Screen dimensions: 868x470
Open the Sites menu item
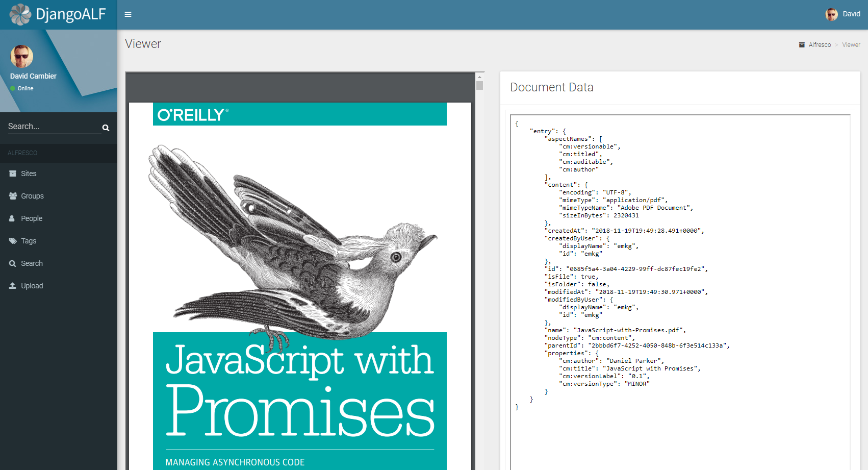click(59, 174)
